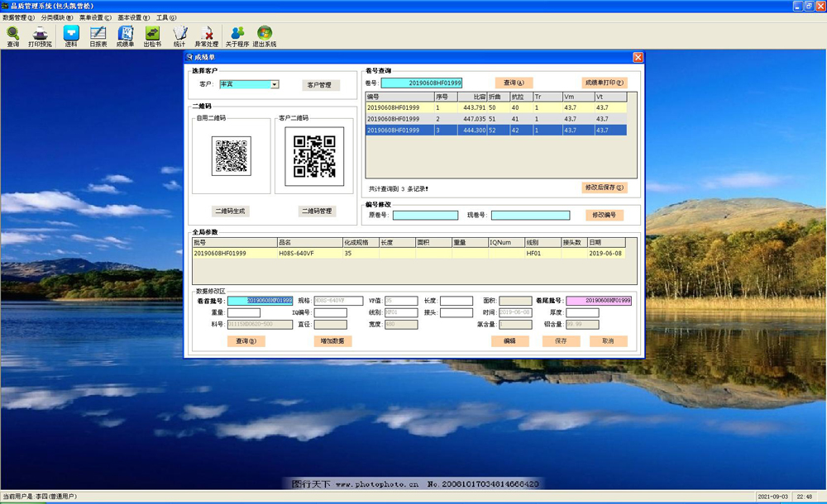
Task: Click the 客户二维码 QR code image
Action: (314, 157)
